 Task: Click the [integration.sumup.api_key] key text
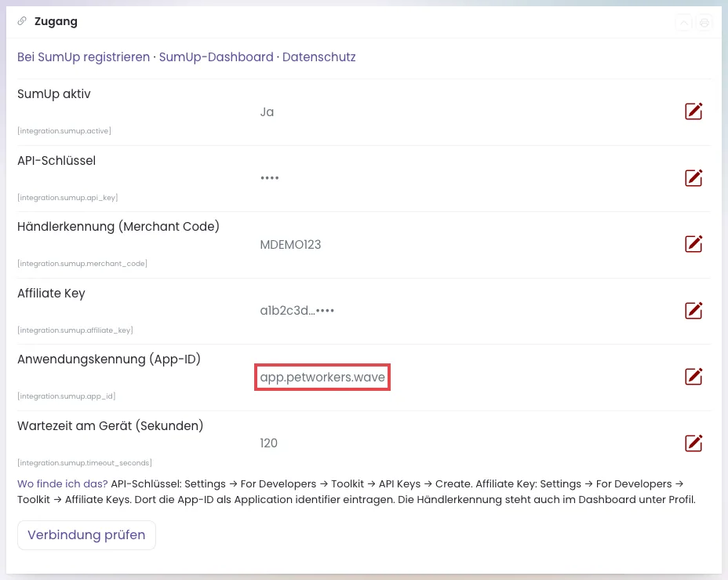click(x=67, y=197)
